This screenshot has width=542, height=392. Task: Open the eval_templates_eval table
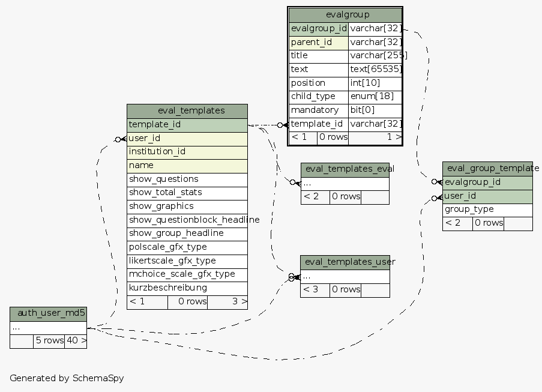pyautogui.click(x=345, y=169)
